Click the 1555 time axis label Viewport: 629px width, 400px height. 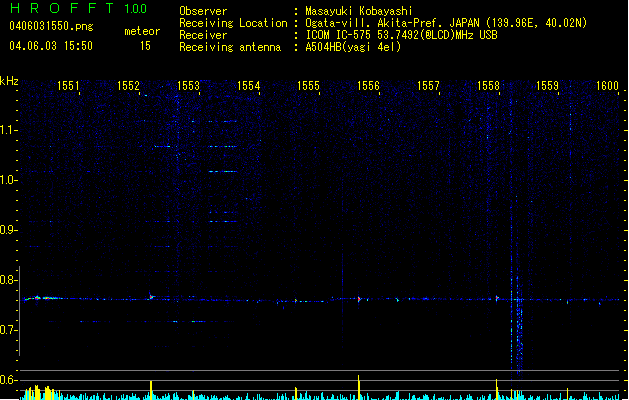tap(308, 85)
